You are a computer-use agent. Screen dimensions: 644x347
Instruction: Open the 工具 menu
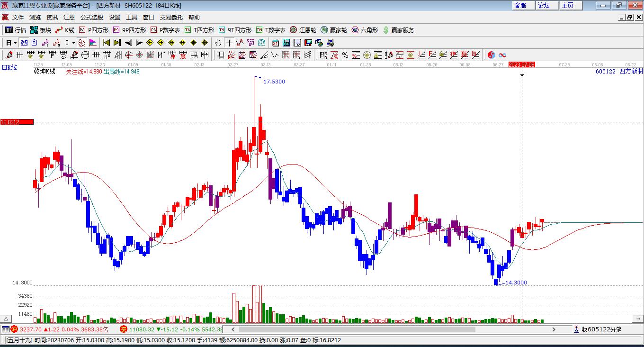pos(132,17)
